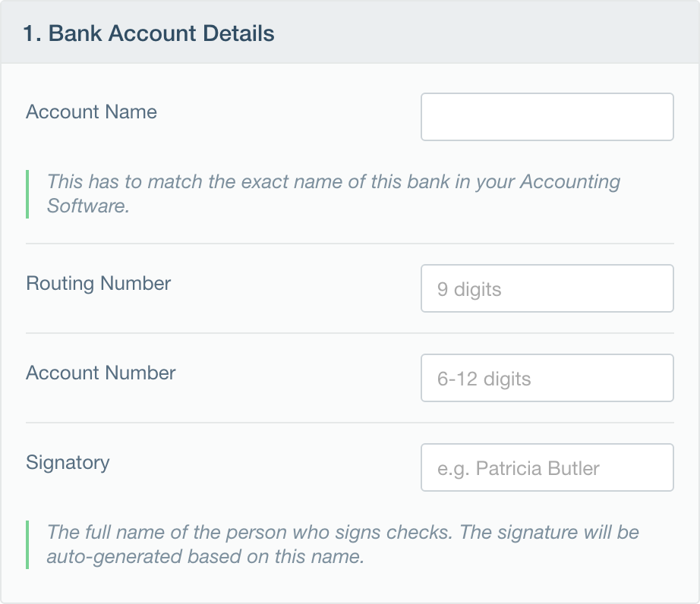Click the "Signatory" field label
This screenshot has height=604, width=700.
[x=68, y=463]
